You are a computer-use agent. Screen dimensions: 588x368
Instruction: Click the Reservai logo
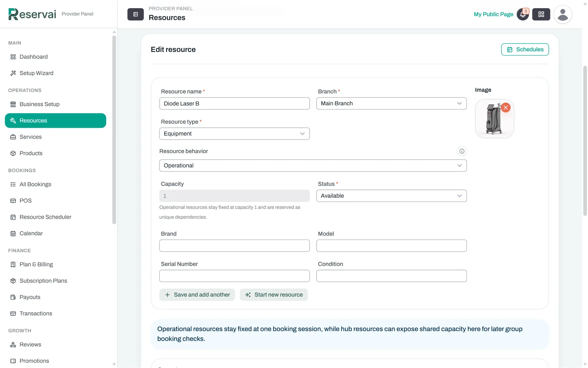(x=32, y=14)
